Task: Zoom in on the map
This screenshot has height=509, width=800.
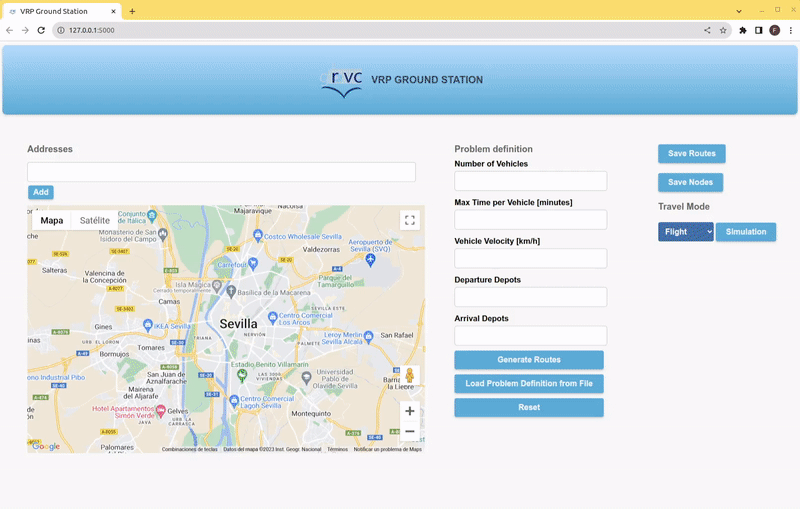Action: coord(410,411)
